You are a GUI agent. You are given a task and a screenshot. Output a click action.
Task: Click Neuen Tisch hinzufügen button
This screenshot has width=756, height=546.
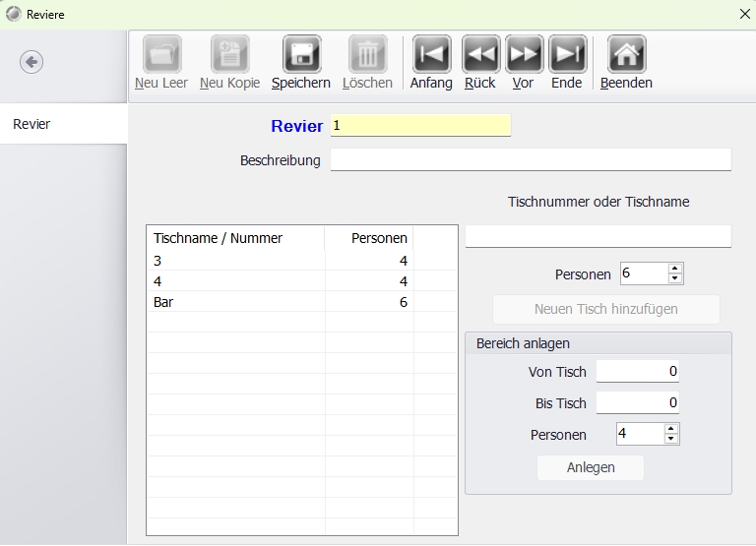click(606, 309)
